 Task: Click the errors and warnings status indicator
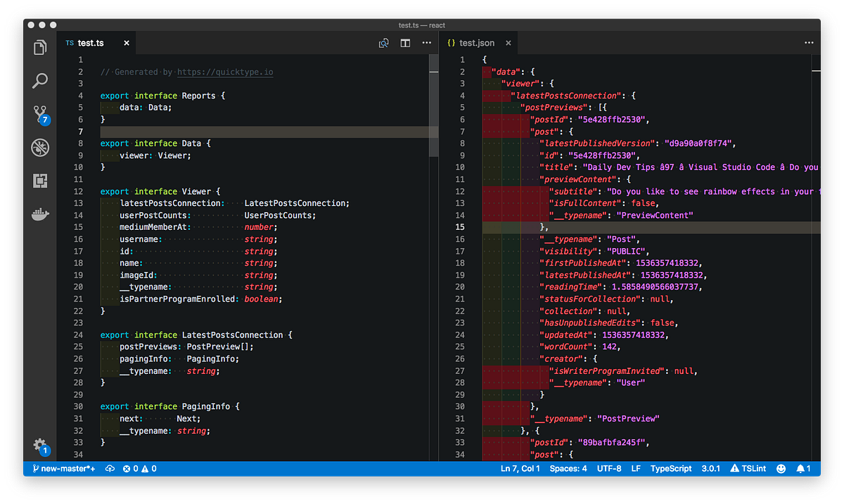(x=141, y=468)
